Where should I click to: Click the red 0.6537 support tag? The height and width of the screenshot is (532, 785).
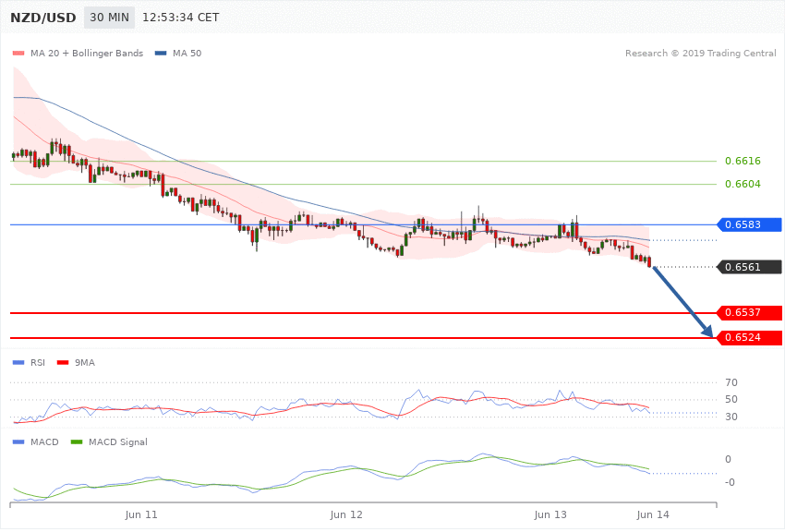click(x=750, y=313)
